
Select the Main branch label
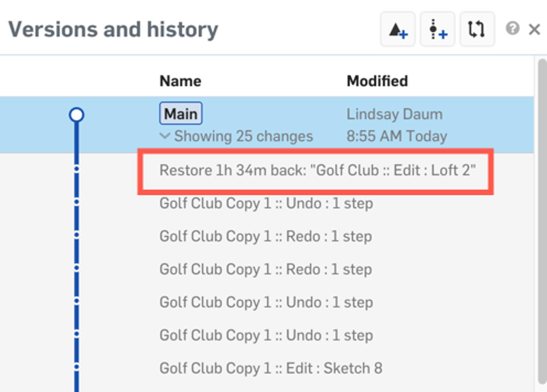(x=181, y=114)
